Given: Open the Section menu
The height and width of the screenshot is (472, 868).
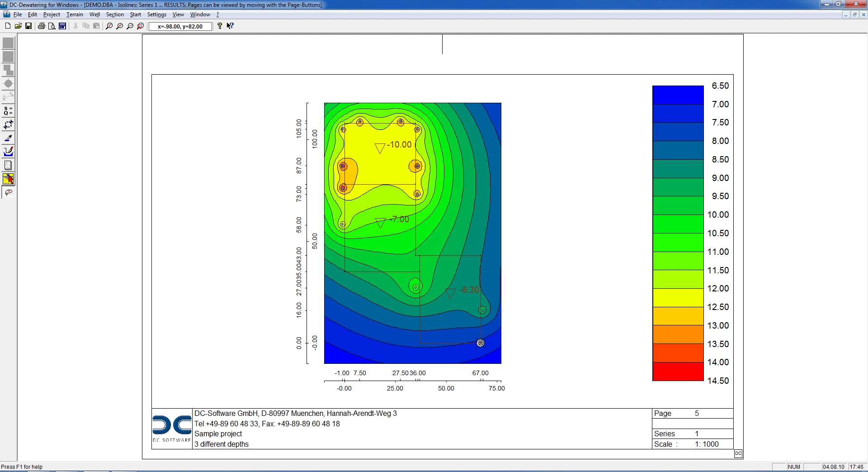Looking at the screenshot, I should [115, 14].
